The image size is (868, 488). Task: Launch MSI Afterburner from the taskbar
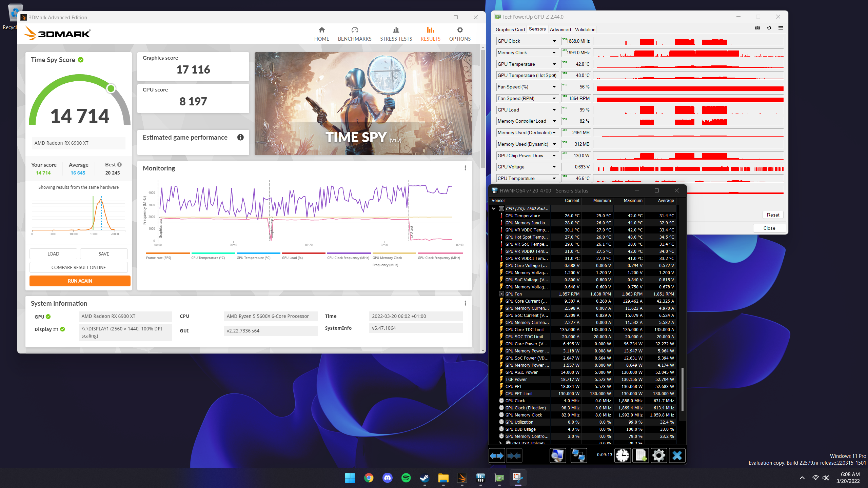(462, 478)
